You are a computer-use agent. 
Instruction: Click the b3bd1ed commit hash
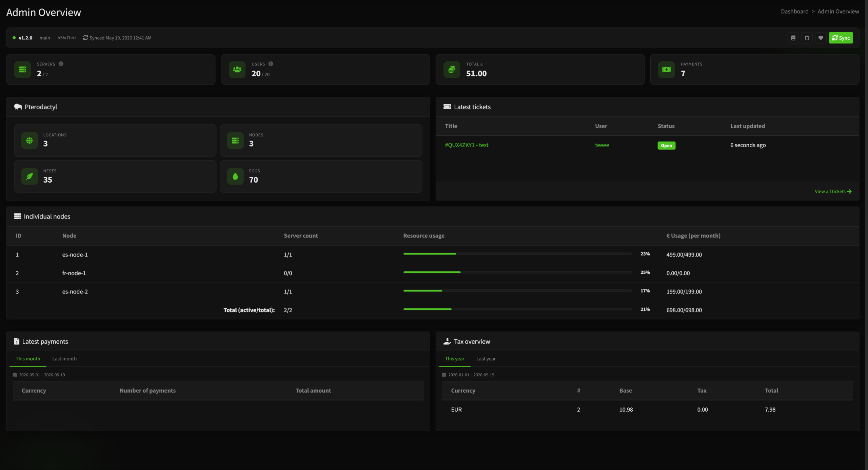pos(66,38)
